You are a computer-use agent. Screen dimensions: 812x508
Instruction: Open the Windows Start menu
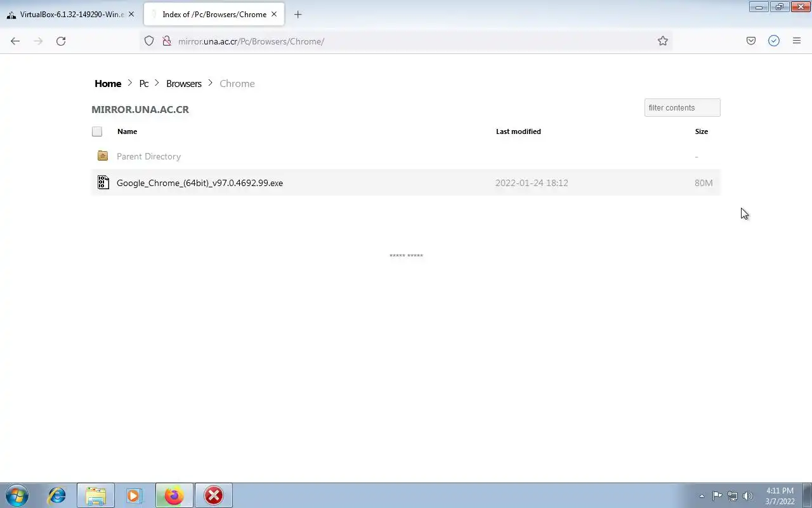[x=17, y=495]
